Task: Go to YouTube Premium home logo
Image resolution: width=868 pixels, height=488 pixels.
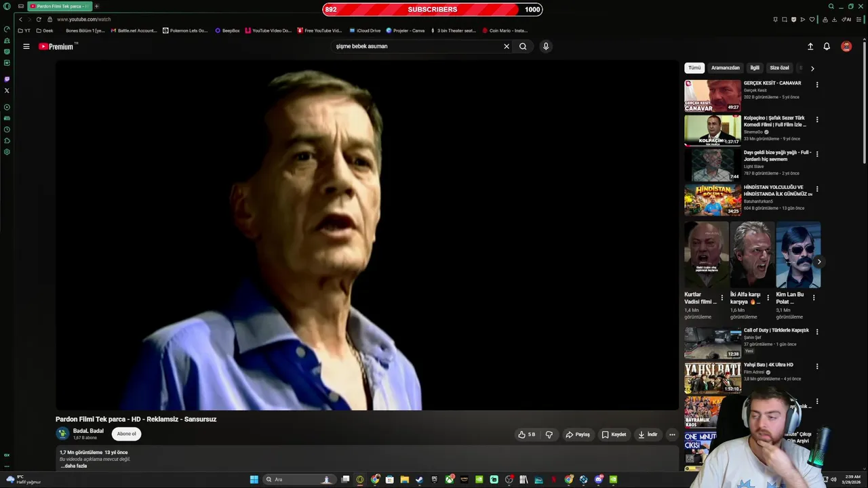Action: point(57,46)
